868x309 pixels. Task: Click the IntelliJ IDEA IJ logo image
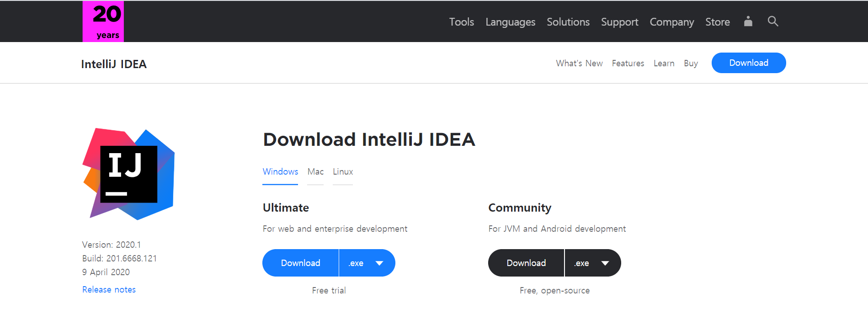pyautogui.click(x=128, y=174)
